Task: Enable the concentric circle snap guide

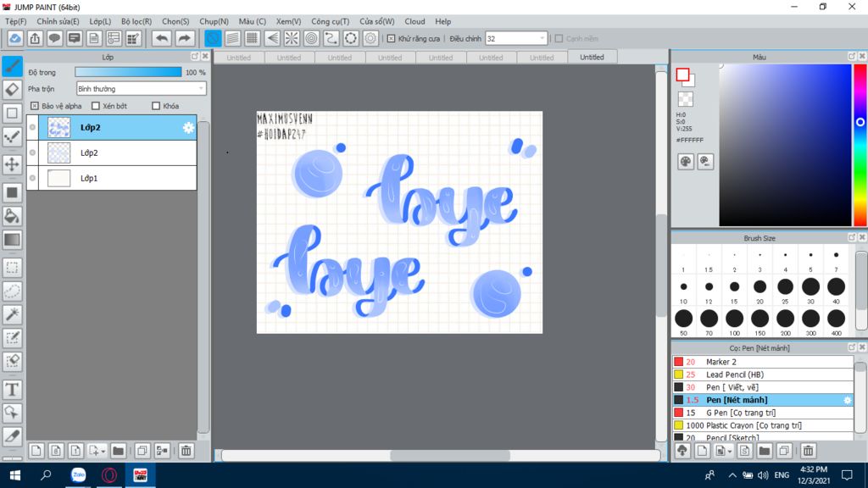Action: pos(312,38)
